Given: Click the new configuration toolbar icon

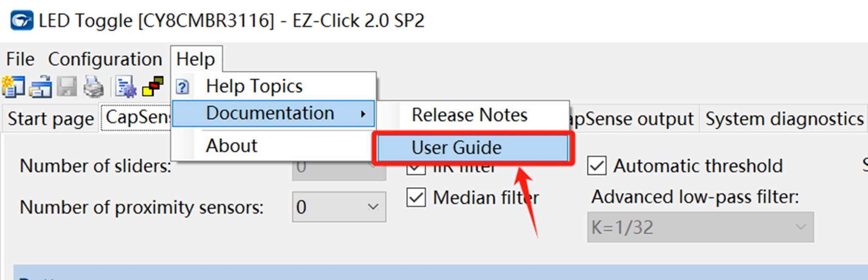Looking at the screenshot, I should (x=13, y=87).
